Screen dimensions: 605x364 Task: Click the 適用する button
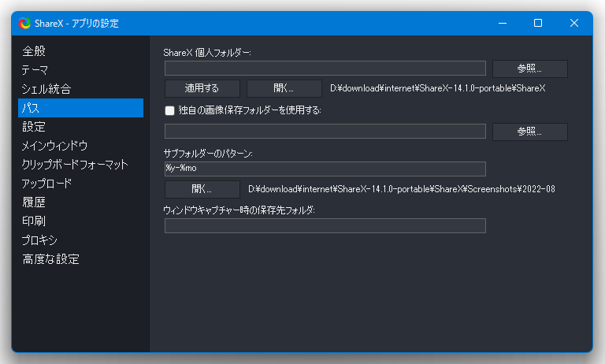click(202, 88)
